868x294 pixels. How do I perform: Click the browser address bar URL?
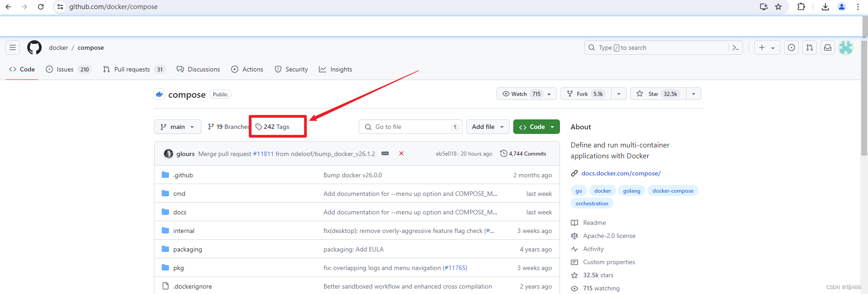tap(113, 7)
